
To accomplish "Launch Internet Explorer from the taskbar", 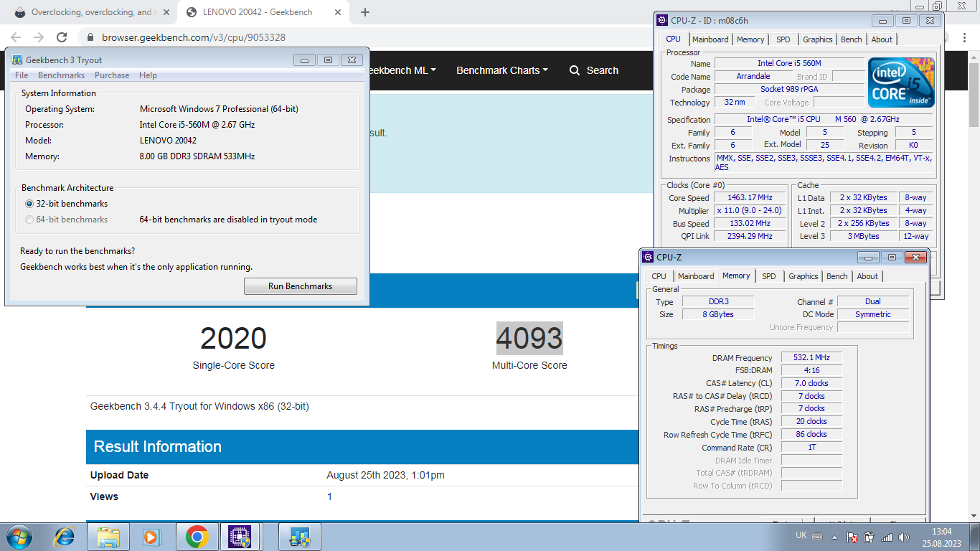I will pyautogui.click(x=65, y=537).
